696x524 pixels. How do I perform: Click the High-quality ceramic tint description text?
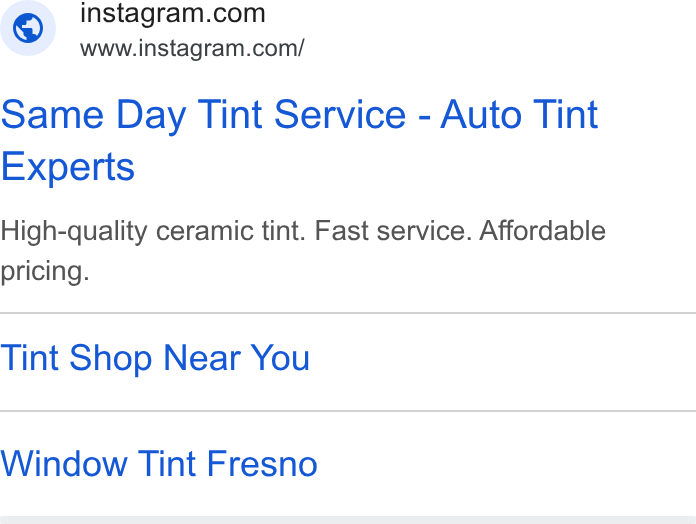tap(303, 251)
